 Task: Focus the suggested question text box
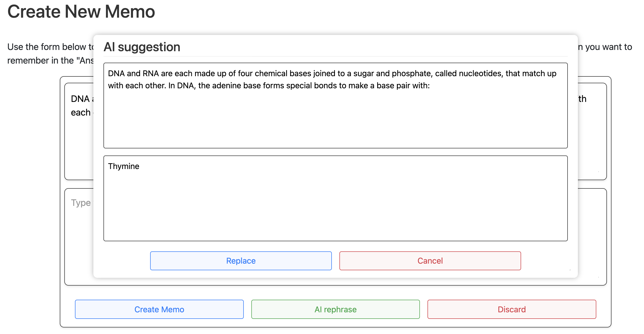(x=335, y=116)
